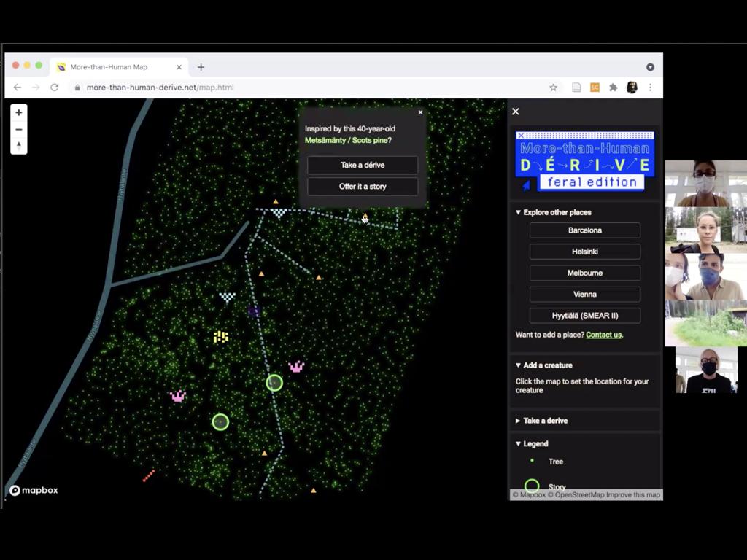Bookmark this page with the star

pyautogui.click(x=553, y=87)
